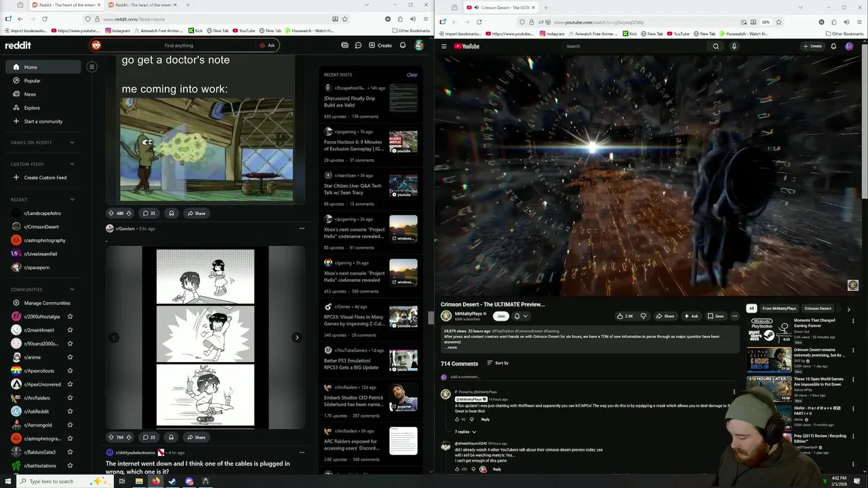Image resolution: width=868 pixels, height=488 pixels.
Task: Collapse the Custom Feeds section
Action: tap(72, 164)
